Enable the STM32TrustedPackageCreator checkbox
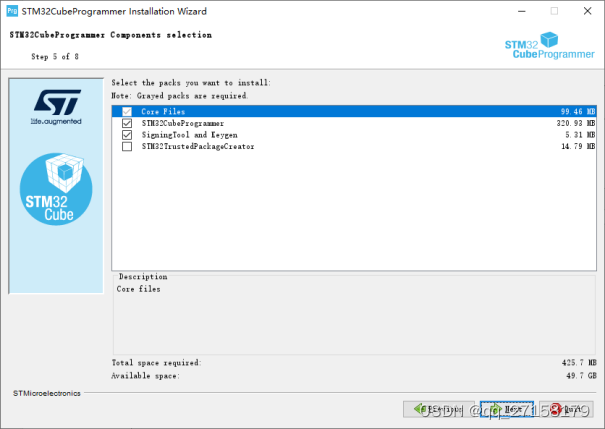The height and width of the screenshot is (429, 605). pyautogui.click(x=127, y=147)
